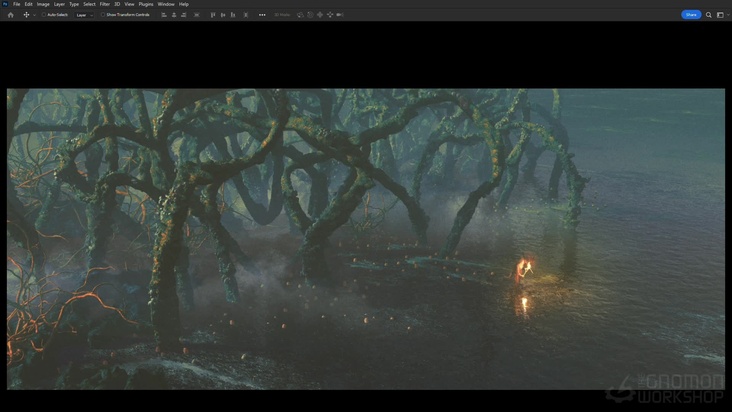Image resolution: width=732 pixels, height=412 pixels.
Task: Select the Move tool icon in options bar
Action: (x=26, y=15)
